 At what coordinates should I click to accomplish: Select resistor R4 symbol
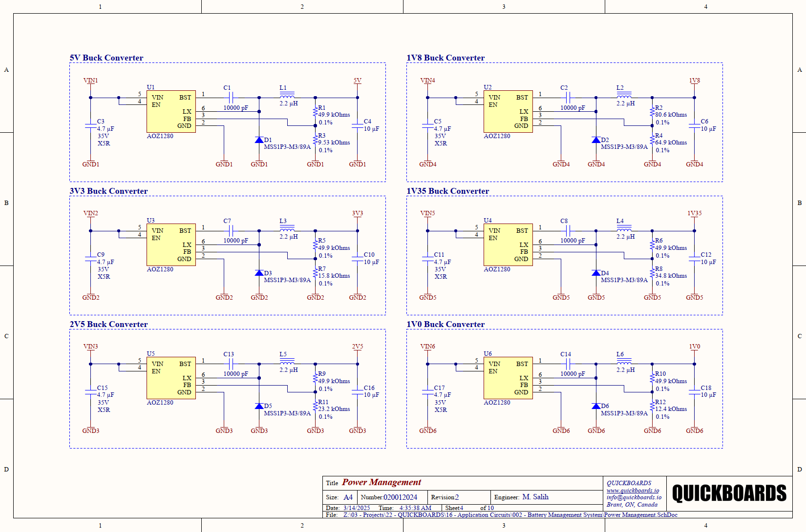(x=652, y=140)
